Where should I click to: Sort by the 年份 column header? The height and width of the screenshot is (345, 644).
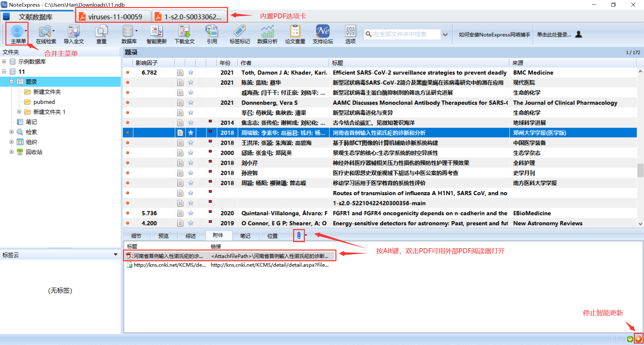click(x=227, y=63)
